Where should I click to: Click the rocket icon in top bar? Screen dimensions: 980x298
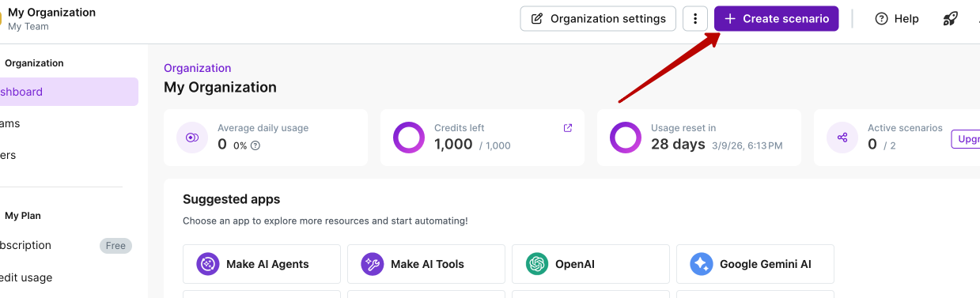pos(951,19)
